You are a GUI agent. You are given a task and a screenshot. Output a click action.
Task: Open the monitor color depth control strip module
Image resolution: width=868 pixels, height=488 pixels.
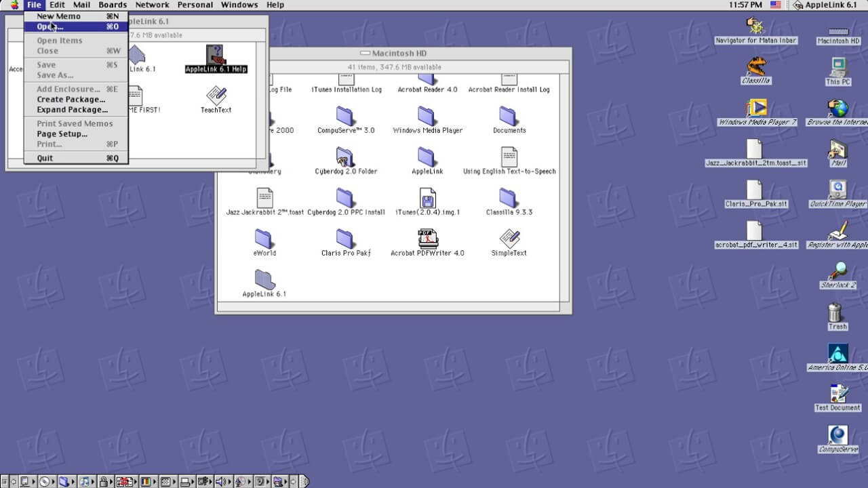click(145, 481)
